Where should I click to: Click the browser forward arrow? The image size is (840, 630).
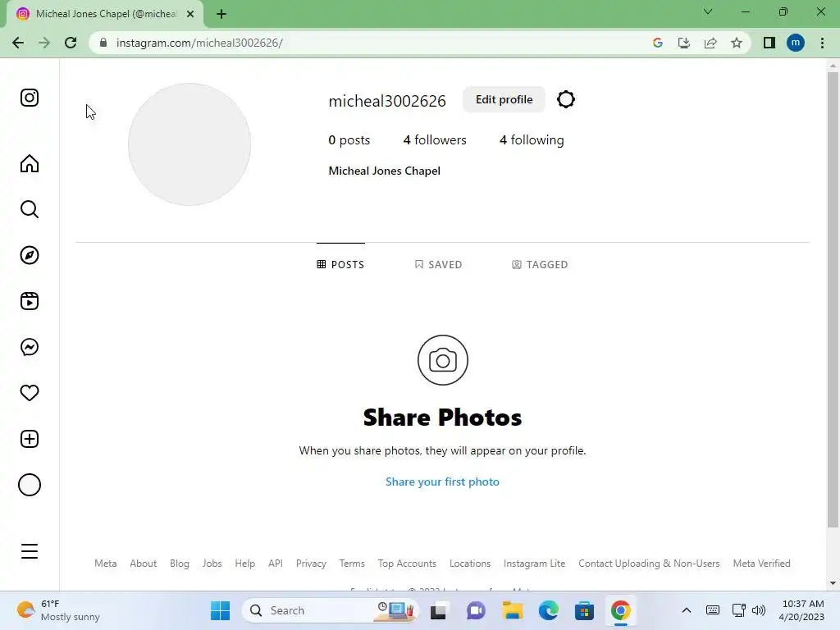tap(44, 43)
